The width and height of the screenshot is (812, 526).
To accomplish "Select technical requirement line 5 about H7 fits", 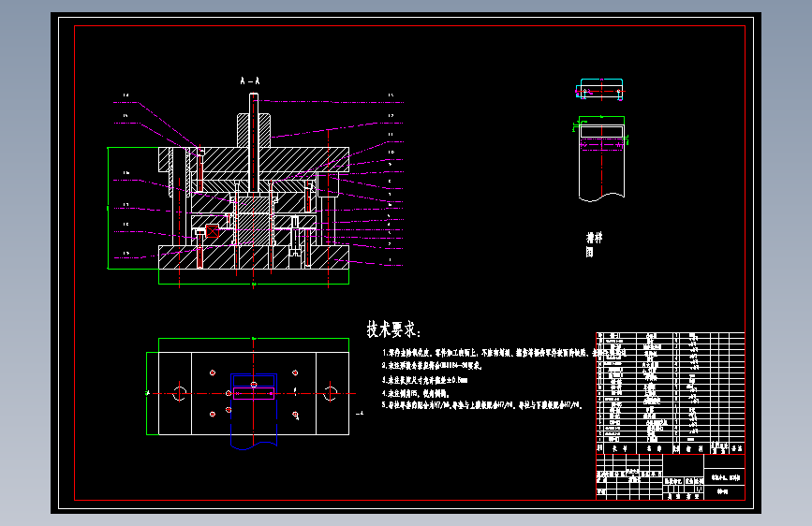I will coord(481,405).
